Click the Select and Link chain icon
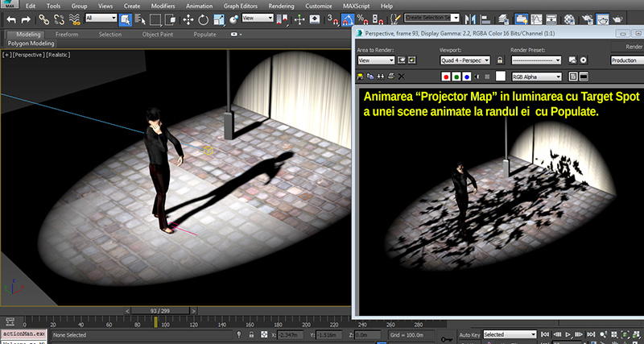Screen dimensions: 644x344 click(44, 18)
